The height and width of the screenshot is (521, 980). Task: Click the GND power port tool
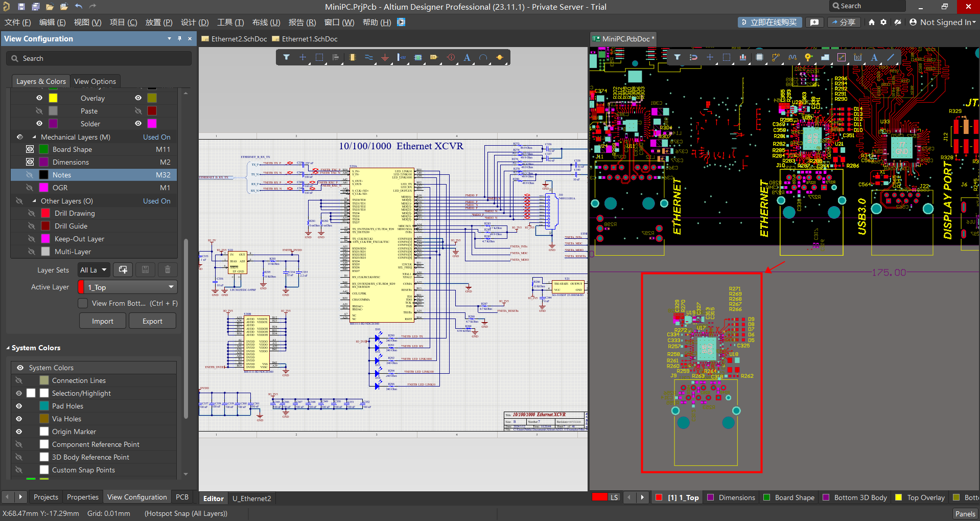385,58
